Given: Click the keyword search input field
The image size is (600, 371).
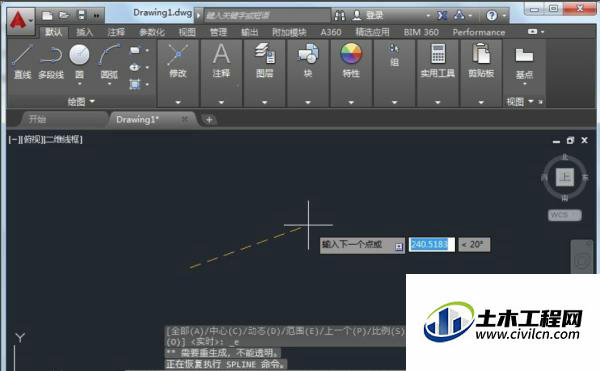Looking at the screenshot, I should [267, 16].
